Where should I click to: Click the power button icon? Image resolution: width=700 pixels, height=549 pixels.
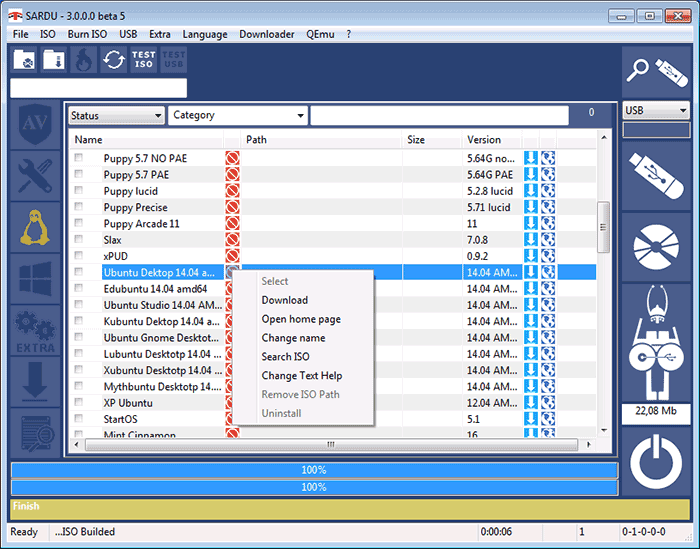tap(656, 462)
